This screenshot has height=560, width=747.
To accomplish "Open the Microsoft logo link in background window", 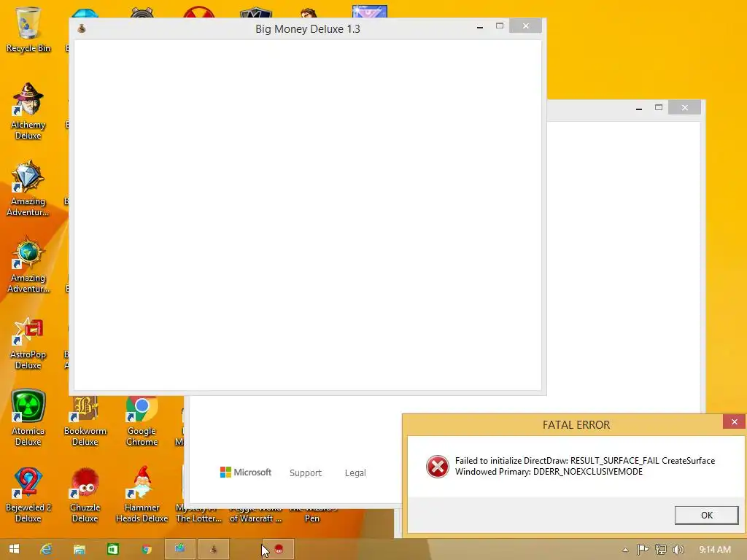I will click(x=246, y=472).
